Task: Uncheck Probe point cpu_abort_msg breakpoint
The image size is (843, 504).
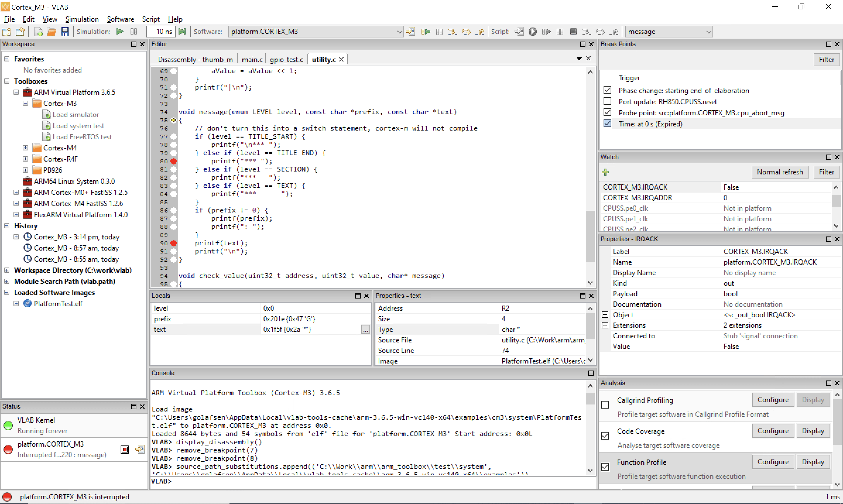Action: (x=607, y=112)
